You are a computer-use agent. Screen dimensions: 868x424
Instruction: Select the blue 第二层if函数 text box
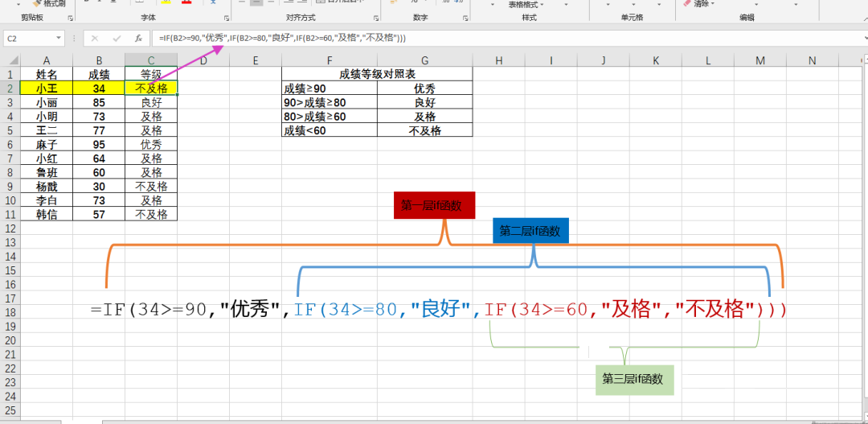(x=530, y=230)
